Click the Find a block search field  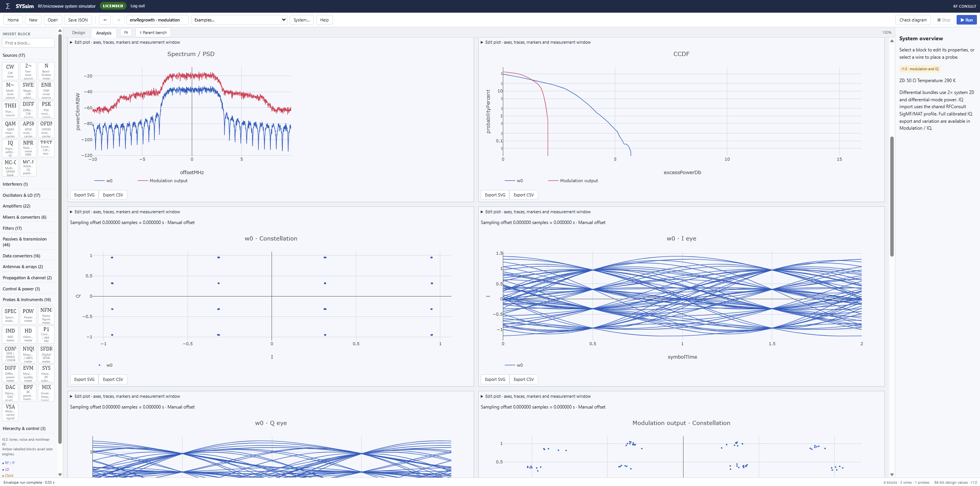point(28,43)
